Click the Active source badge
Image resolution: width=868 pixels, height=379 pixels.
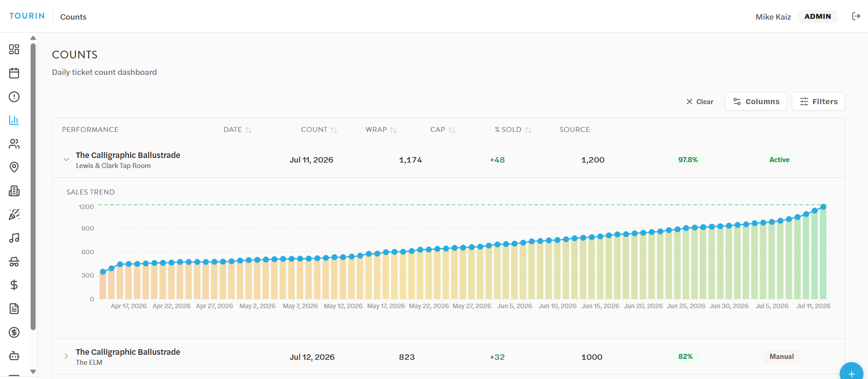click(x=779, y=160)
